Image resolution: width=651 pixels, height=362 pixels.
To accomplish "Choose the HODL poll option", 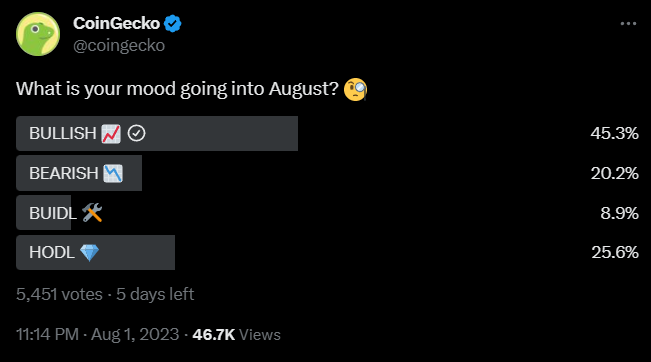I will pos(327,252).
